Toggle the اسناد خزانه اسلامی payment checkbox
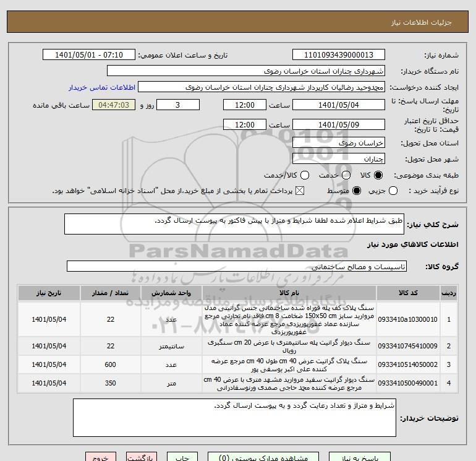This screenshot has height=461, width=476. 300,191
